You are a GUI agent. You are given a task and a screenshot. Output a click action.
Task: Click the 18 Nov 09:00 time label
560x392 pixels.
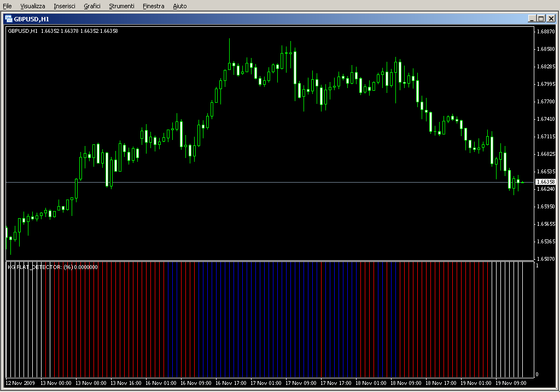pos(406,383)
